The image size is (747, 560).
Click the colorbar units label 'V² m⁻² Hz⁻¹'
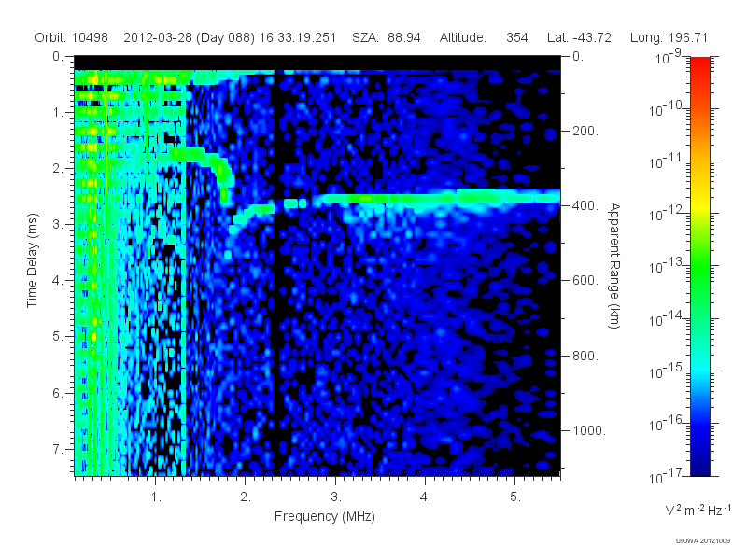click(698, 510)
